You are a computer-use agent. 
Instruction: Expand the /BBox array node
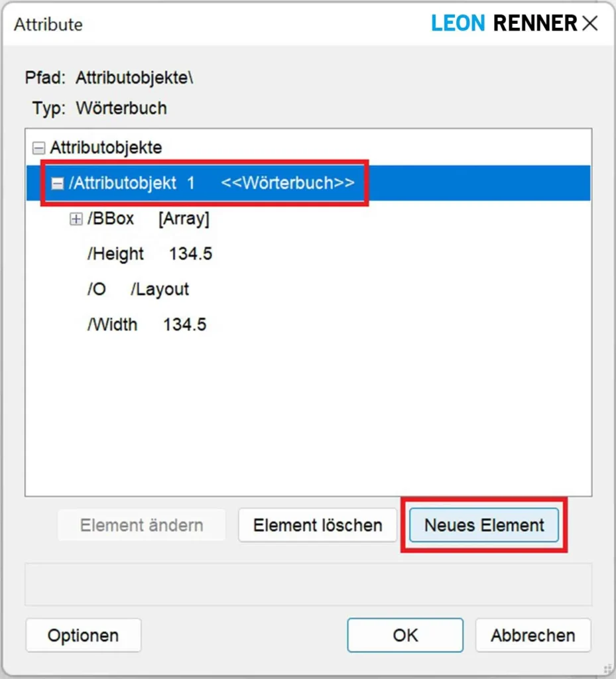[76, 219]
